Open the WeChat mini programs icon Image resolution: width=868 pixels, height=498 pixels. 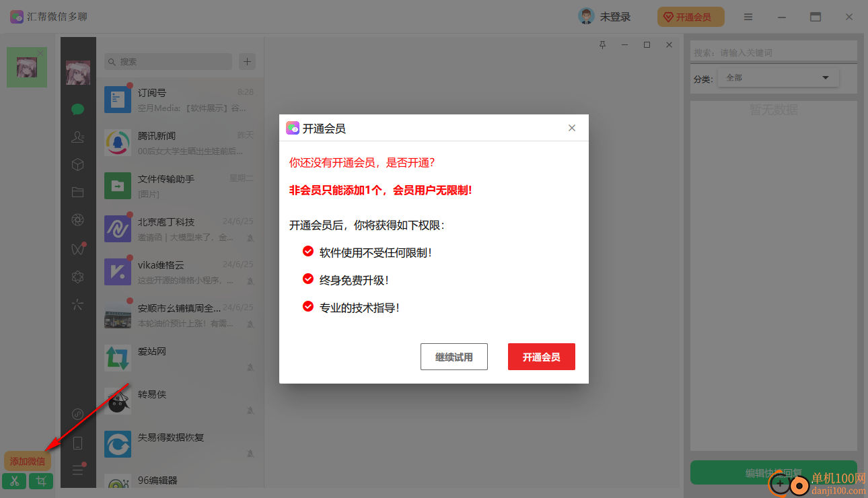coord(78,414)
